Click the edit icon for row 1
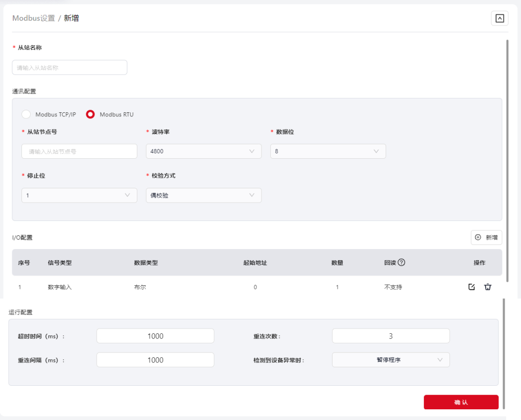 point(471,287)
